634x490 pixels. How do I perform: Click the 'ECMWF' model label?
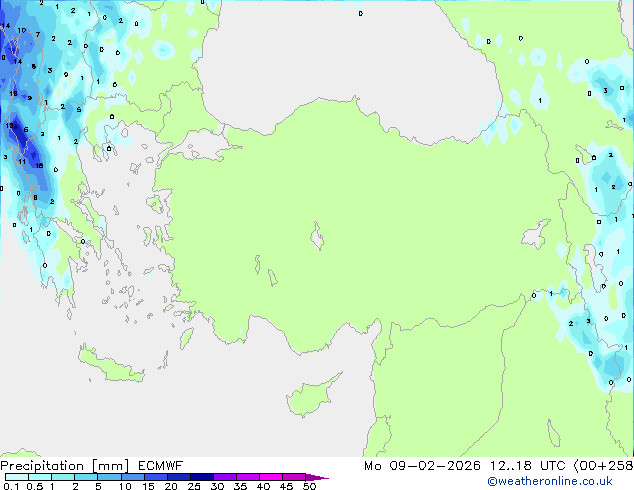pyautogui.click(x=160, y=466)
